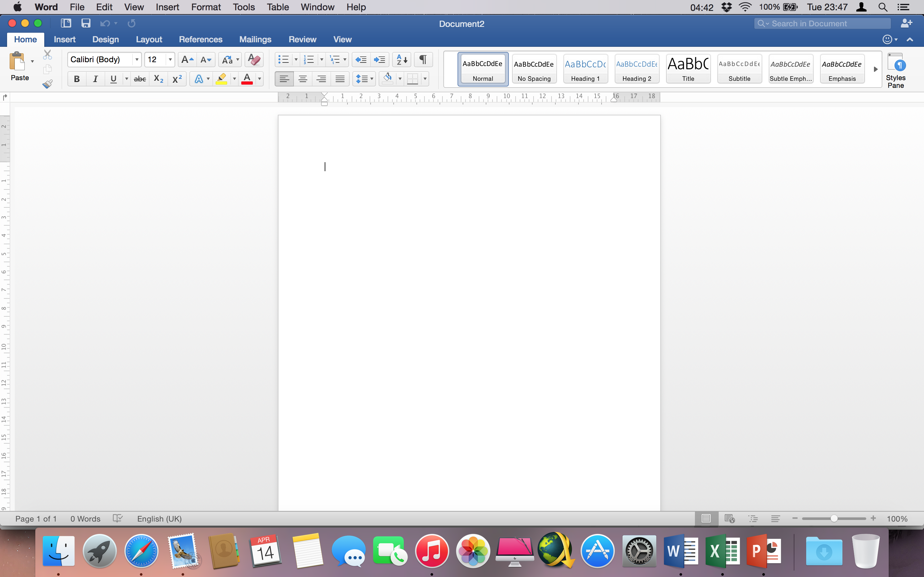Toggle show paragraph marks
Screen dimensions: 924x577
tap(423, 60)
